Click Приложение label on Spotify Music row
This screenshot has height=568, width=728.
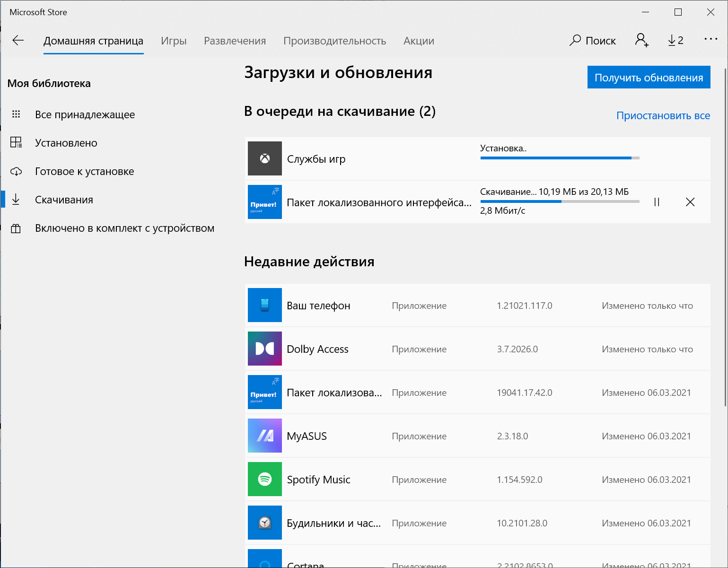[419, 480]
